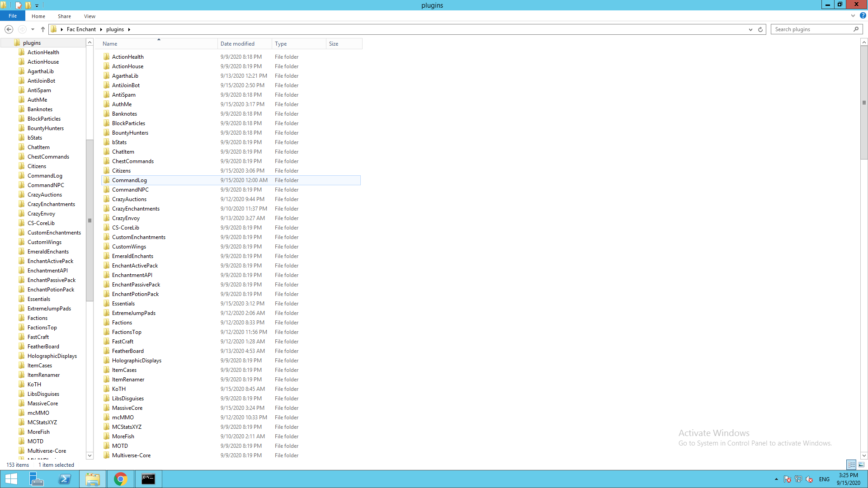Screen dimensions: 868x488
Task: Switch to large icons view in status bar
Action: (861, 465)
